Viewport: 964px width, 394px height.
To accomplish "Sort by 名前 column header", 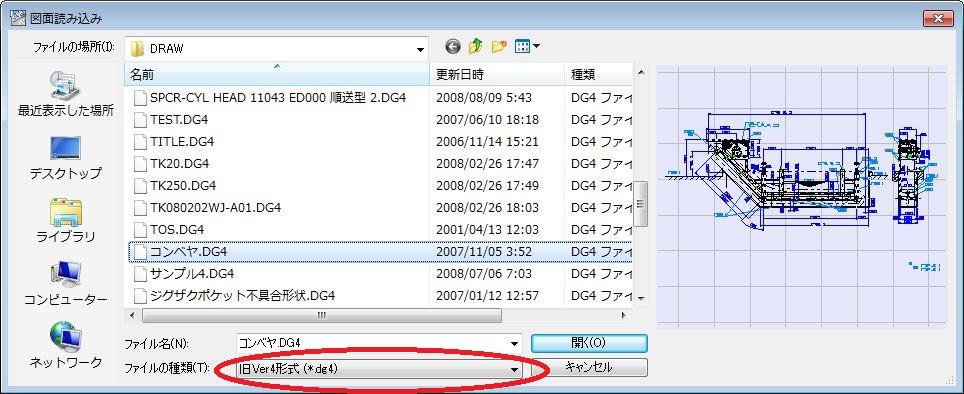I will [x=277, y=75].
